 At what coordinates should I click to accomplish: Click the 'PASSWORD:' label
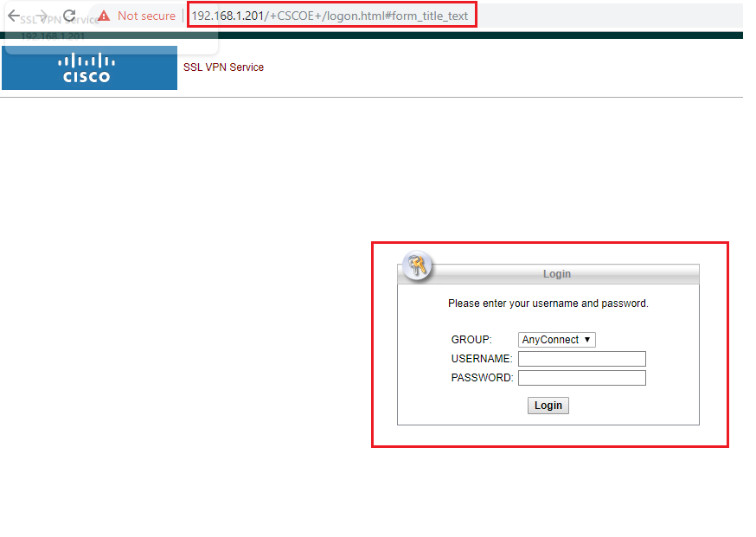(482, 377)
